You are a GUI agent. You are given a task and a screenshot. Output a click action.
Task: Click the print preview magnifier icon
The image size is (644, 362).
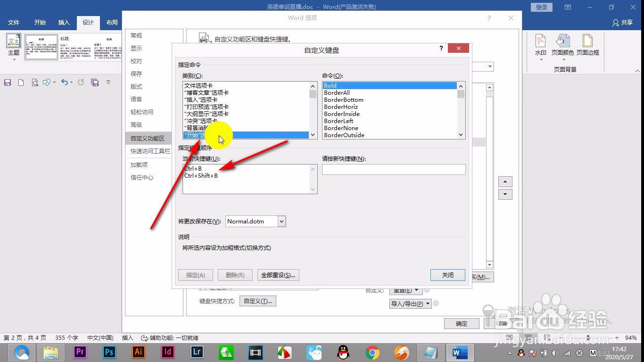(34, 82)
